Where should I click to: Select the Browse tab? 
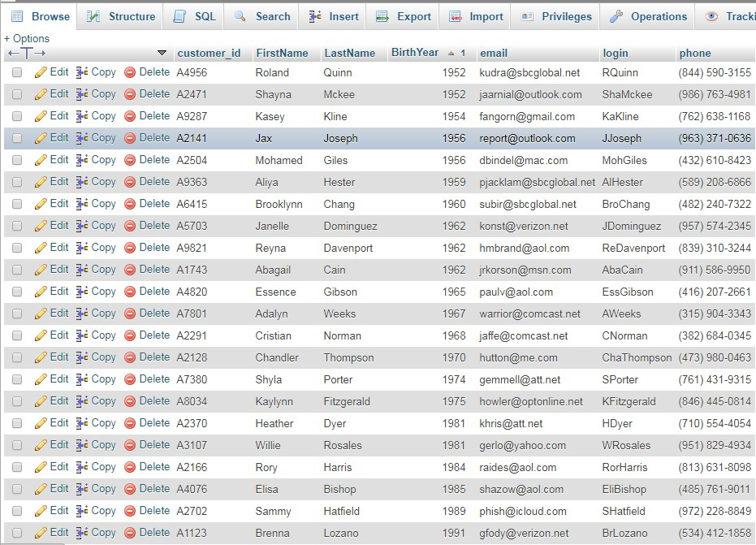(x=40, y=16)
